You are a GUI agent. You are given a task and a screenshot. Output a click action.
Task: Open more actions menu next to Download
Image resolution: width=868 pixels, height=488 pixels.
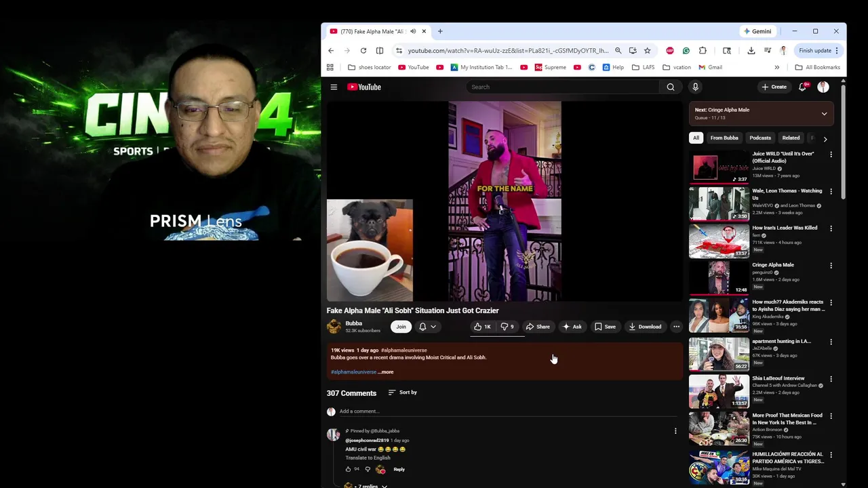click(x=676, y=327)
